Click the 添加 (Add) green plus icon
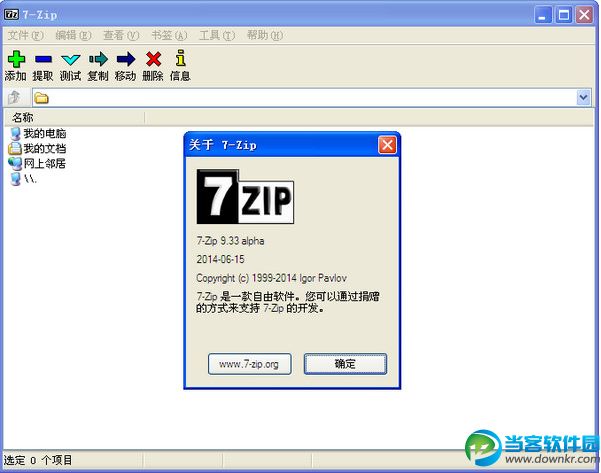This screenshot has width=601, height=473. tap(16, 59)
